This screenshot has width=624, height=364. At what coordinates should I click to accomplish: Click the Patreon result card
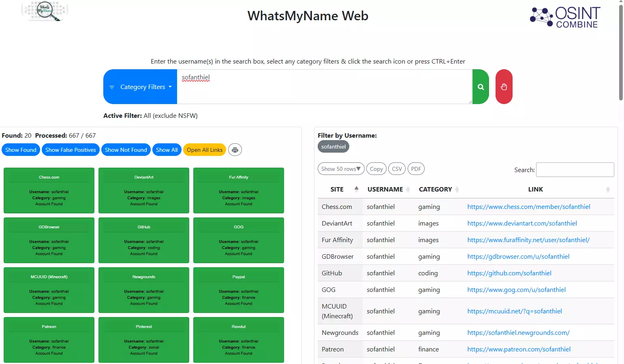coord(49,340)
